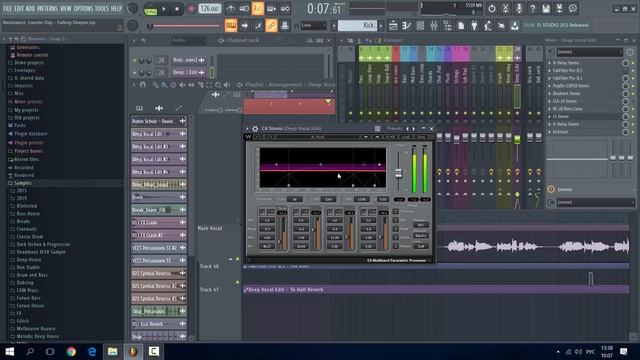The image size is (640, 360).
Task: Click the download arrow icon in toolbar
Action: pyautogui.click(x=515, y=26)
